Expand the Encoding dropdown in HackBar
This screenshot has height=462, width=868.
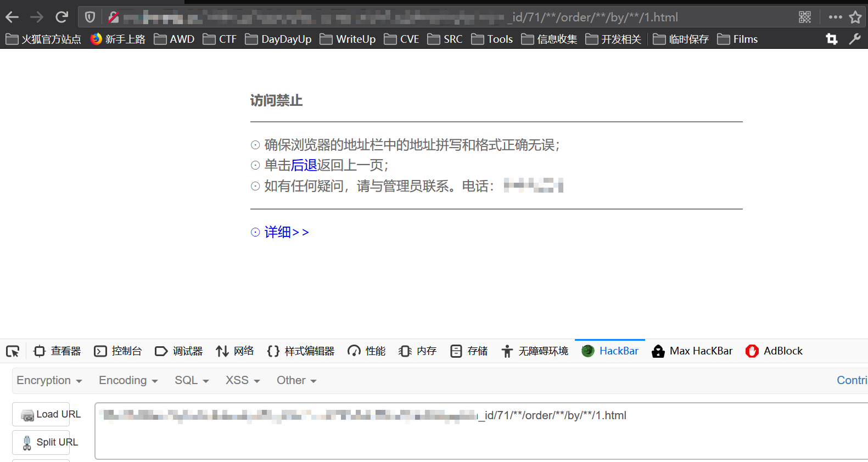(128, 380)
